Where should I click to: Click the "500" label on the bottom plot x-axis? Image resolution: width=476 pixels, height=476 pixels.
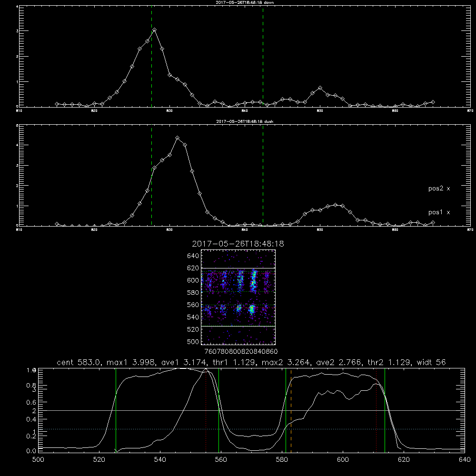[x=38, y=460]
